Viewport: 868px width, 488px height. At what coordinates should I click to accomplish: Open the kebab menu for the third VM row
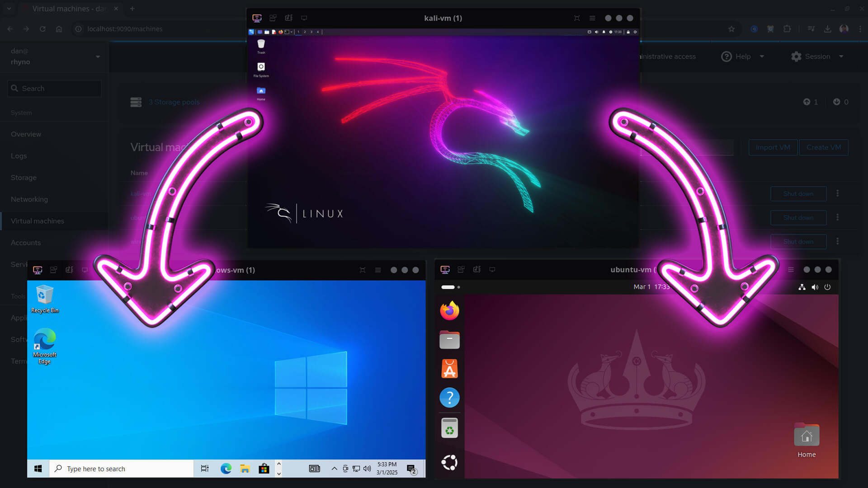pyautogui.click(x=838, y=241)
